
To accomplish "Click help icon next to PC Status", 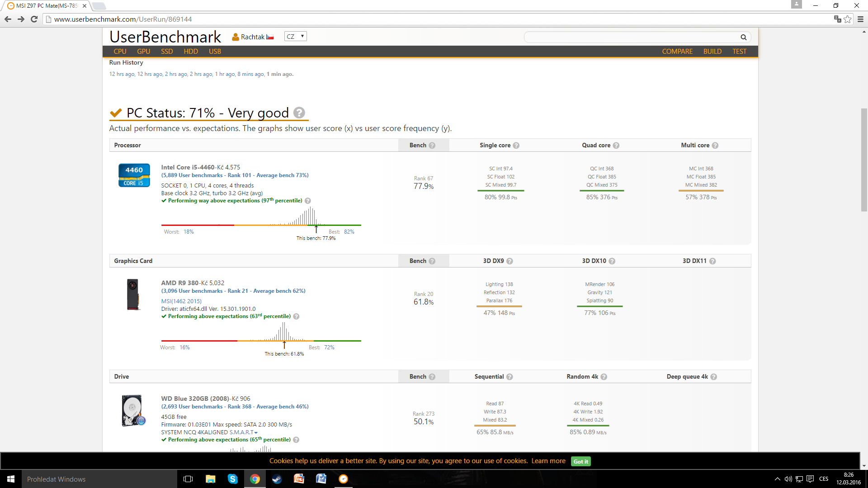I will point(299,113).
